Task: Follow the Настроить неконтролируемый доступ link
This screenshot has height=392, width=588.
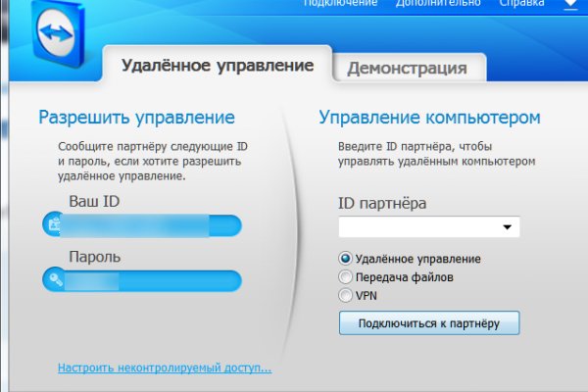Action: point(164,368)
